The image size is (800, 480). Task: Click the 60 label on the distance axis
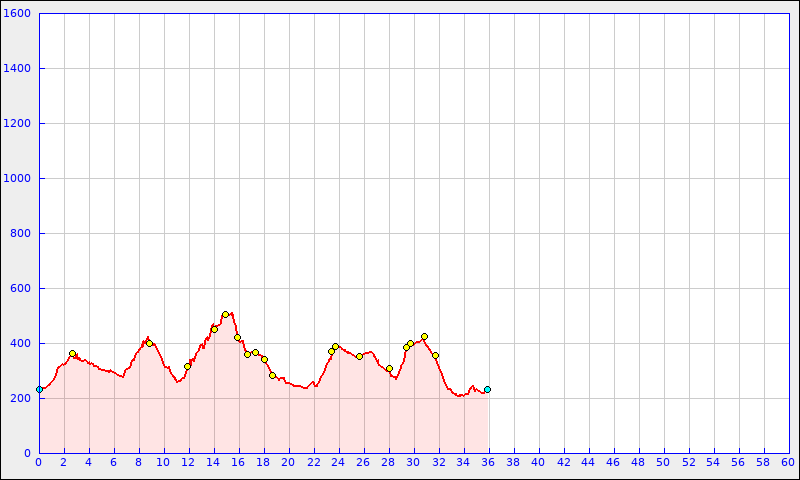[788, 462]
